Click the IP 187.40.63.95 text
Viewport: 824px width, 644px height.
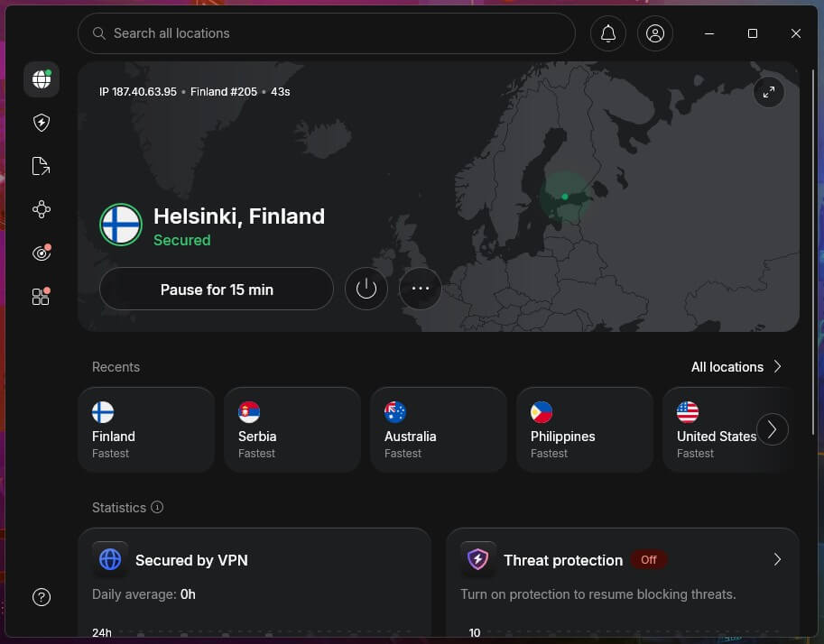click(x=138, y=92)
